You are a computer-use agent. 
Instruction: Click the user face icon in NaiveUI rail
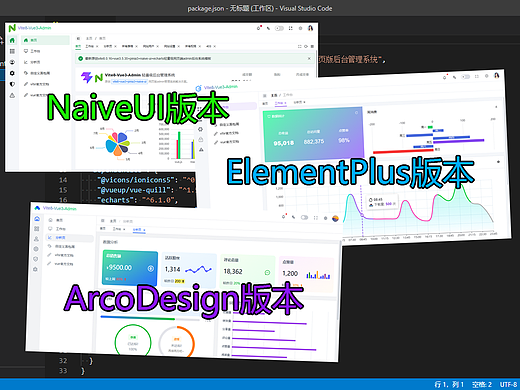pos(12,62)
